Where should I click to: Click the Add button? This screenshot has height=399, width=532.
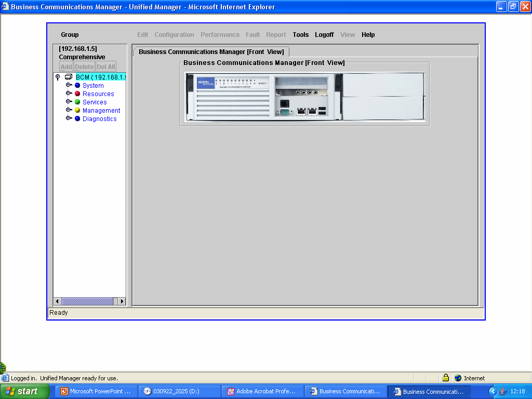click(x=66, y=67)
